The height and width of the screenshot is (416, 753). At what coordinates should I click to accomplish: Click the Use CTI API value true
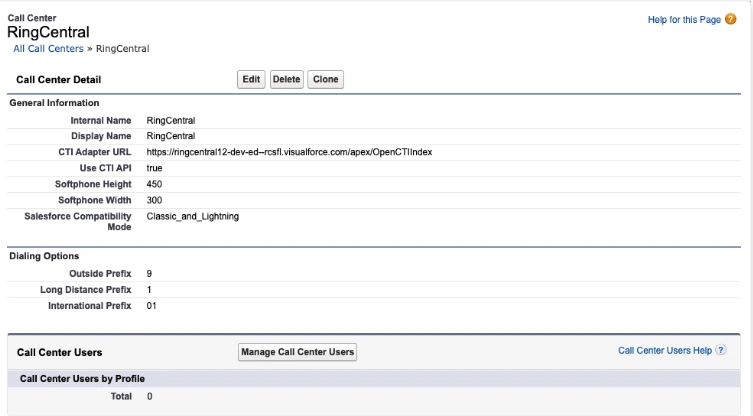point(154,168)
